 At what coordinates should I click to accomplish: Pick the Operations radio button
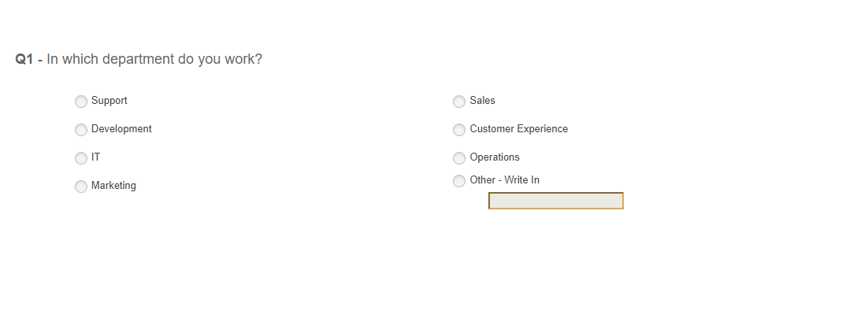(x=459, y=157)
